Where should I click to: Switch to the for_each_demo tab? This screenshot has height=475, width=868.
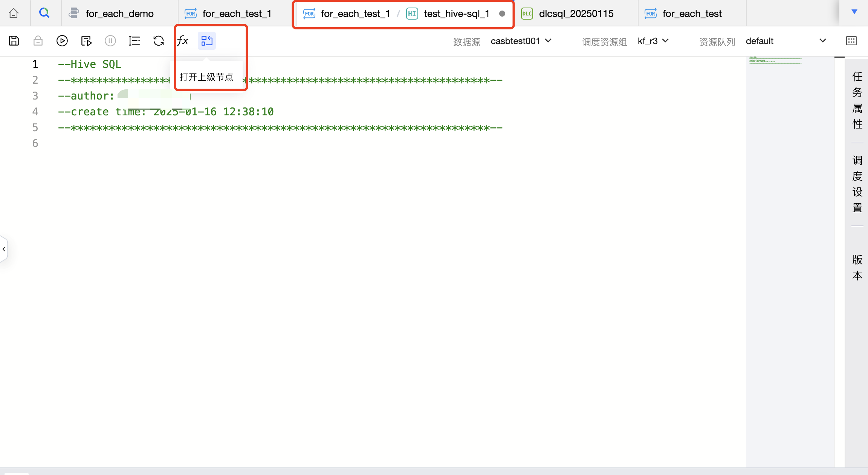point(119,14)
